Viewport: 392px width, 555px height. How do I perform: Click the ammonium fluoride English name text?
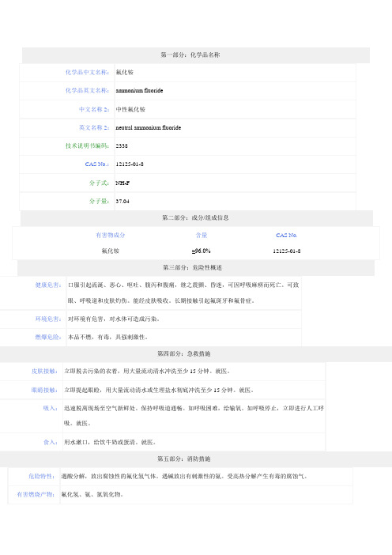coord(139,91)
